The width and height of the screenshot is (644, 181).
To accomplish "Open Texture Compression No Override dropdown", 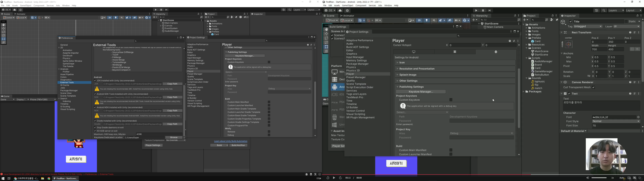I will click(176, 140).
